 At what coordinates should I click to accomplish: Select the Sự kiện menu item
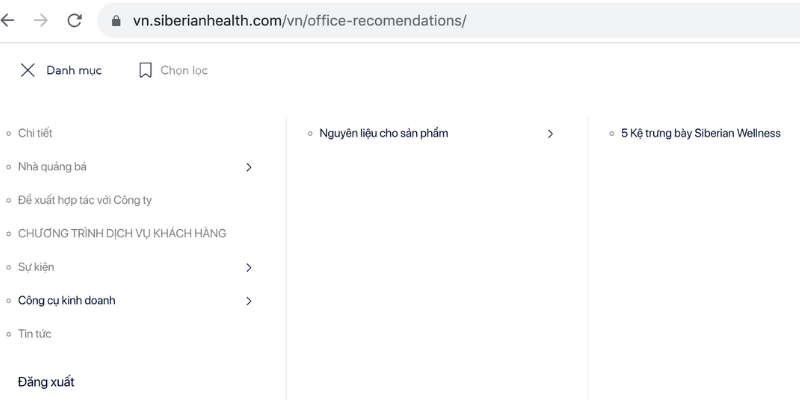36,267
